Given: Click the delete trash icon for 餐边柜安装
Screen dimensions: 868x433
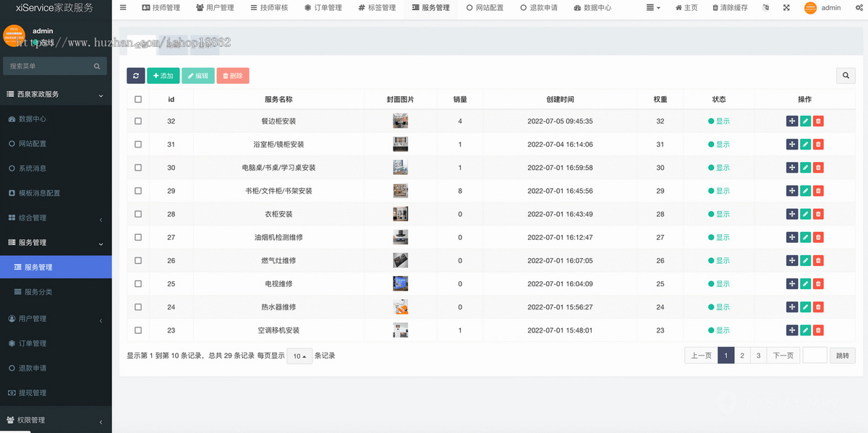Looking at the screenshot, I should coord(818,121).
